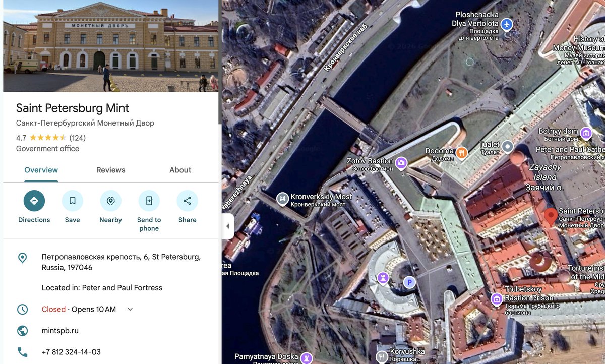Select the Kronverkskiy Most bridge marker
The width and height of the screenshot is (605, 364).
click(x=283, y=199)
